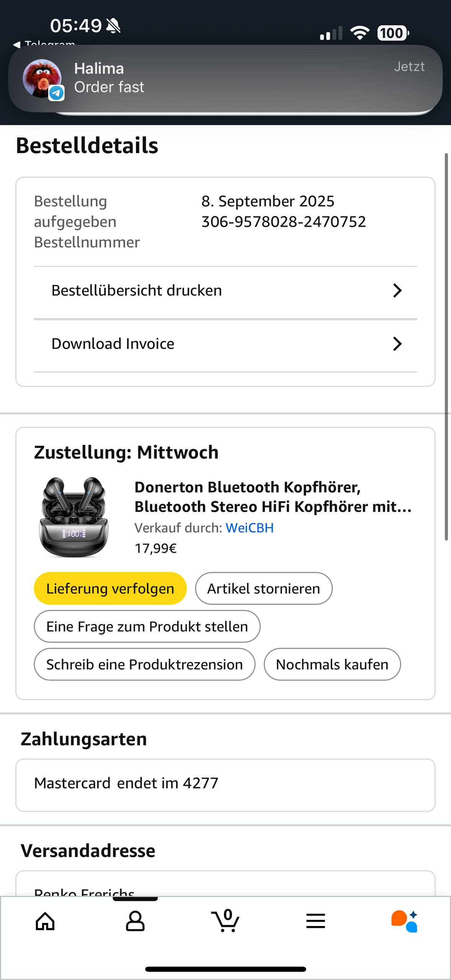The height and width of the screenshot is (980, 451).
Task: Expand Bestellübersicht drucken chevron
Action: [397, 291]
